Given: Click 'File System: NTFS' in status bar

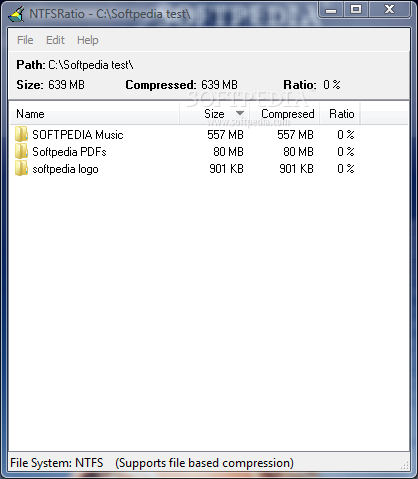Looking at the screenshot, I should 57,463.
